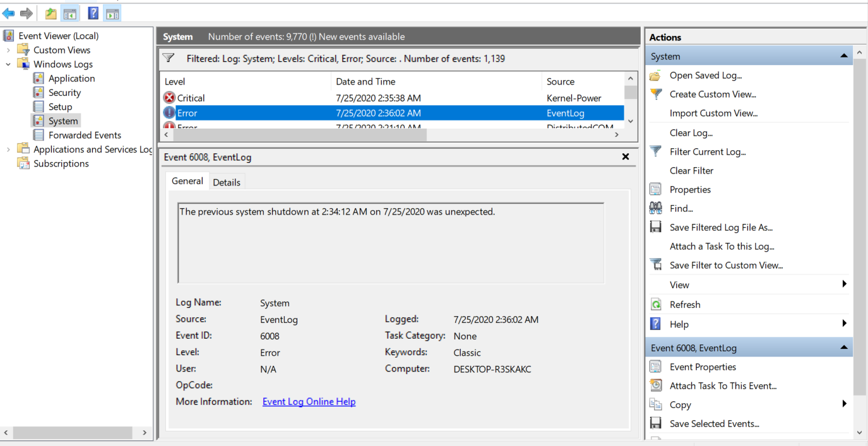Click the Refresh action
This screenshot has height=446, width=868.
pyautogui.click(x=685, y=304)
